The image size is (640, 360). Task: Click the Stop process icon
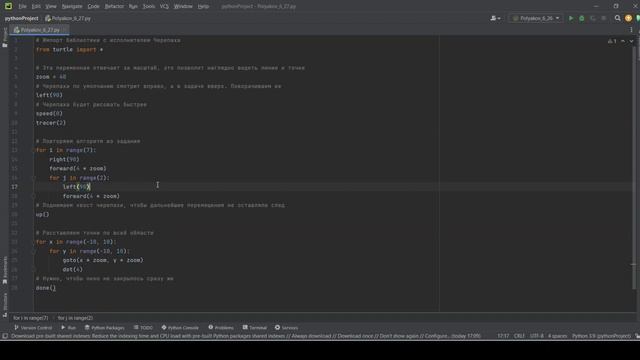tap(604, 18)
